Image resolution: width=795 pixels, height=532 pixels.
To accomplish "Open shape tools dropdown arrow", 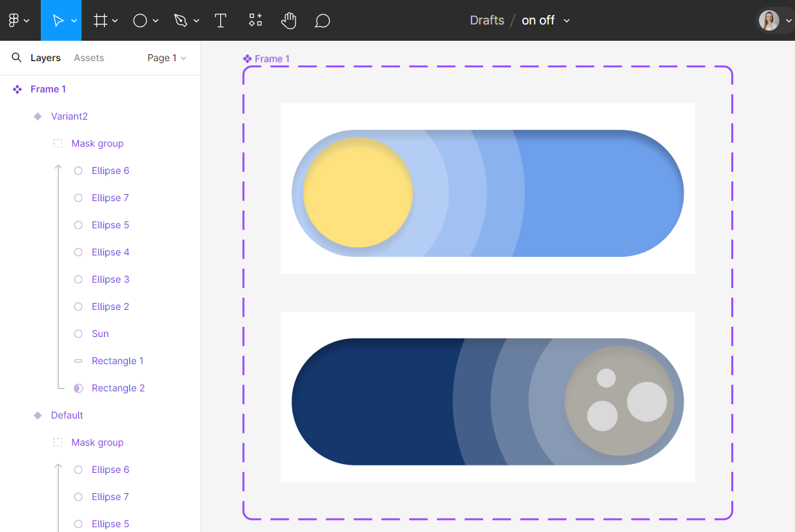I will (156, 21).
